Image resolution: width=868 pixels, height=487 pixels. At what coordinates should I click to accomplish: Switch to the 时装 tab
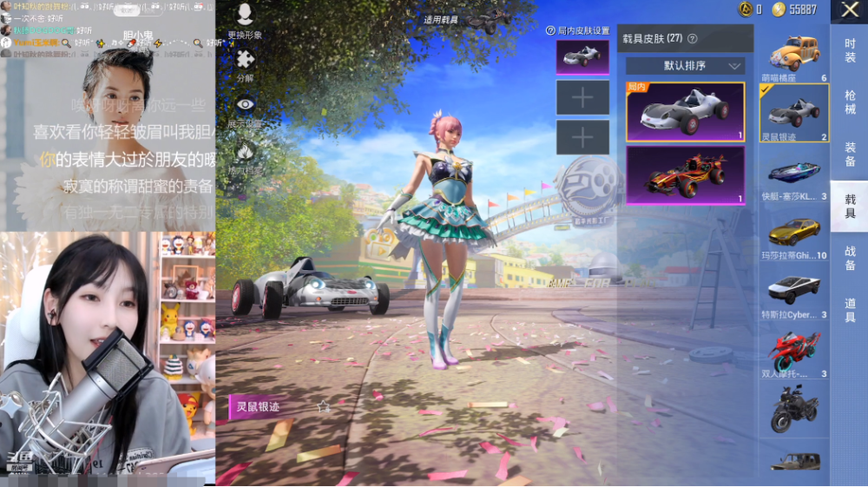point(850,50)
